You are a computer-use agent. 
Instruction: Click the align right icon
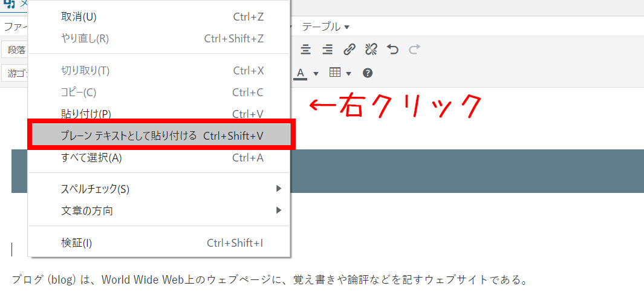(x=327, y=50)
